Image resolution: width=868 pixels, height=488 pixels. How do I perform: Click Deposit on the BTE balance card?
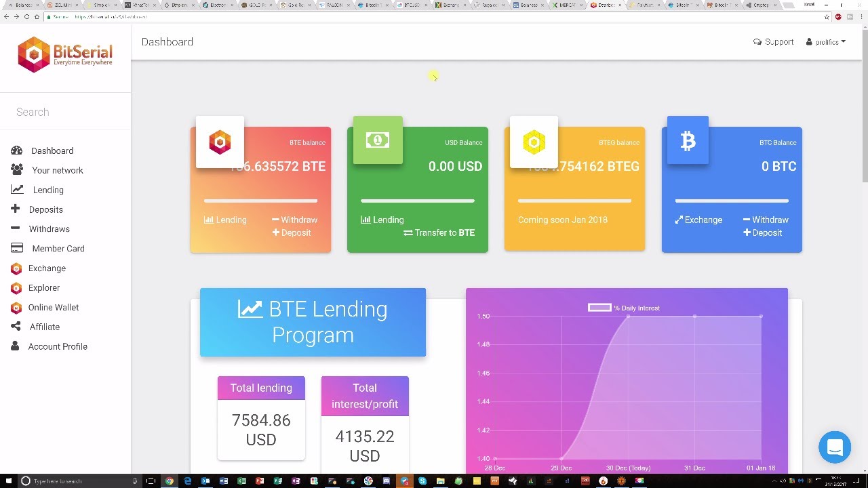292,232
